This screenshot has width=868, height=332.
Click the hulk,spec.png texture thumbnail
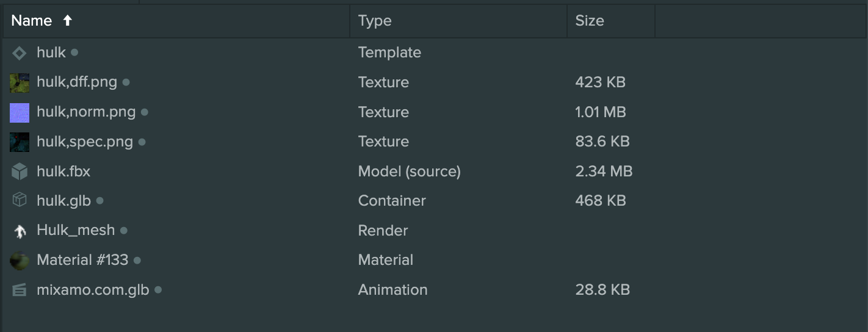(x=20, y=142)
